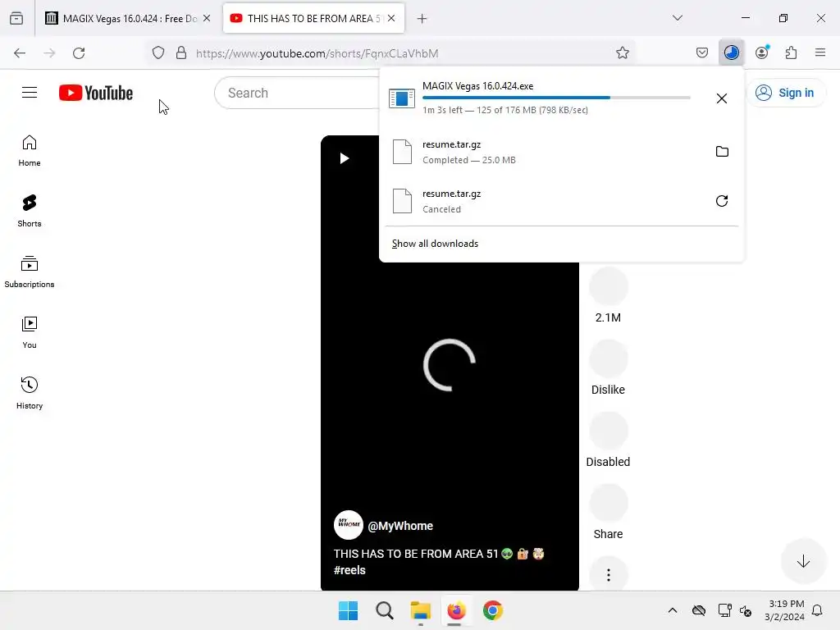The height and width of the screenshot is (630, 840).
Task: Cancel the MAGIX Vegas download
Action: [722, 98]
